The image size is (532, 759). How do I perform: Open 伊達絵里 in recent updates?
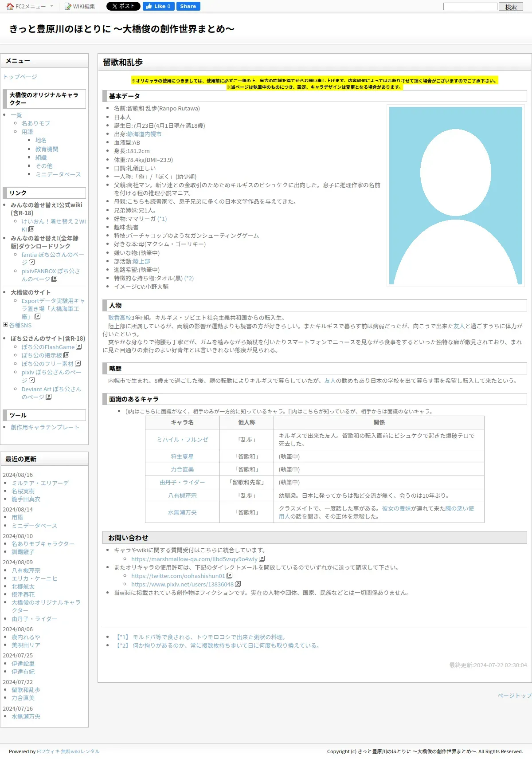[x=23, y=664]
